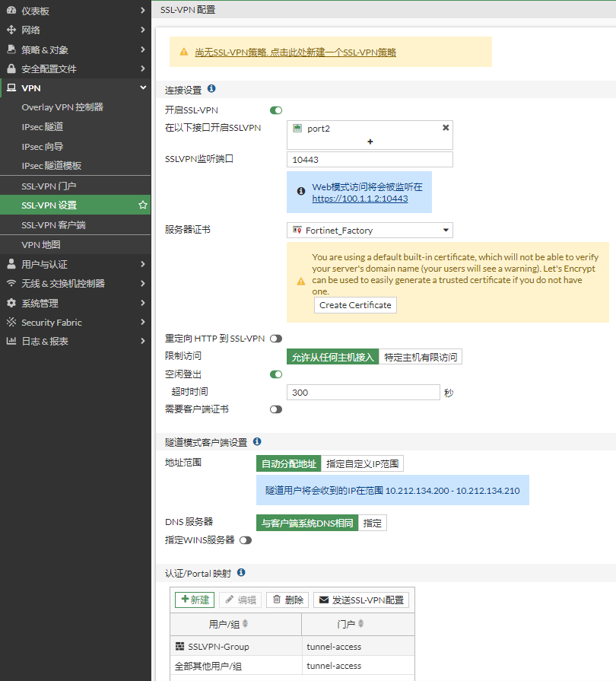
Task: Sort table by 门户 column arrows
Action: click(x=361, y=624)
